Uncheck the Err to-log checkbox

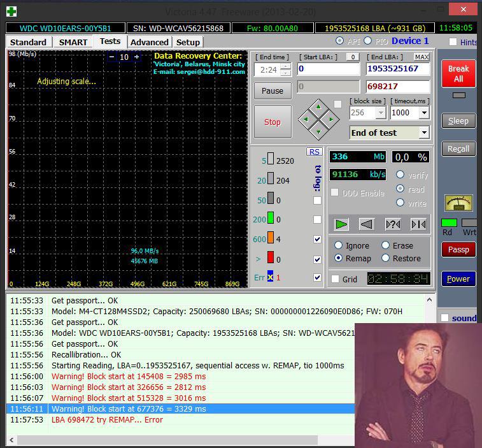[317, 278]
